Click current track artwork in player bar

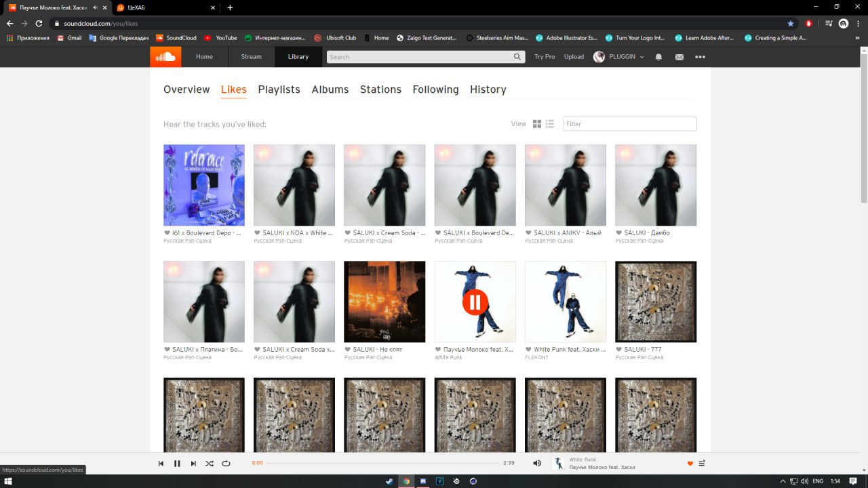[x=559, y=464]
